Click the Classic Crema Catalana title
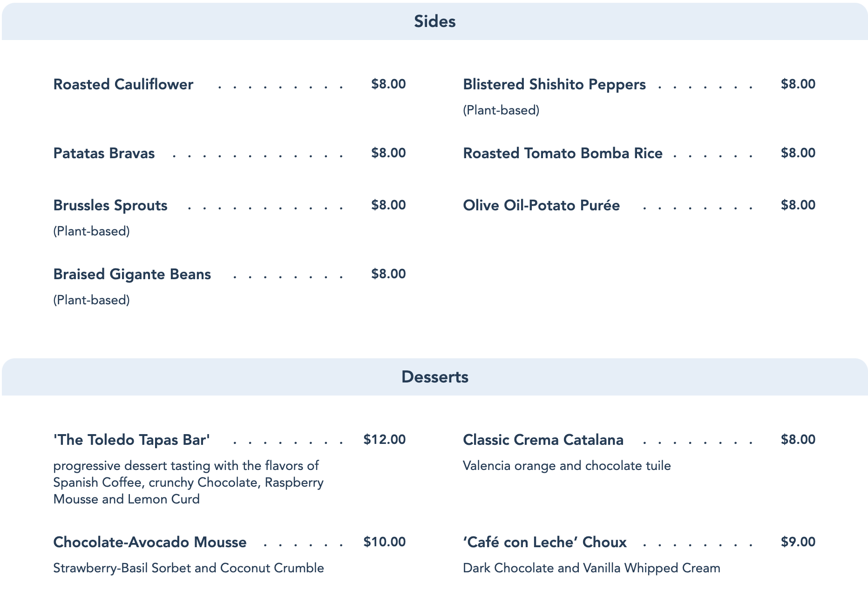This screenshot has width=868, height=590. point(543,440)
